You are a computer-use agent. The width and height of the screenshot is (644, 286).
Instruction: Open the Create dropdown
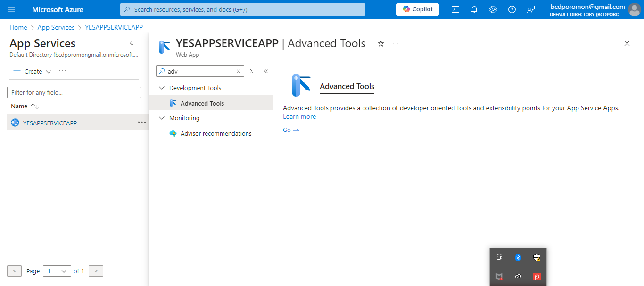pos(33,71)
